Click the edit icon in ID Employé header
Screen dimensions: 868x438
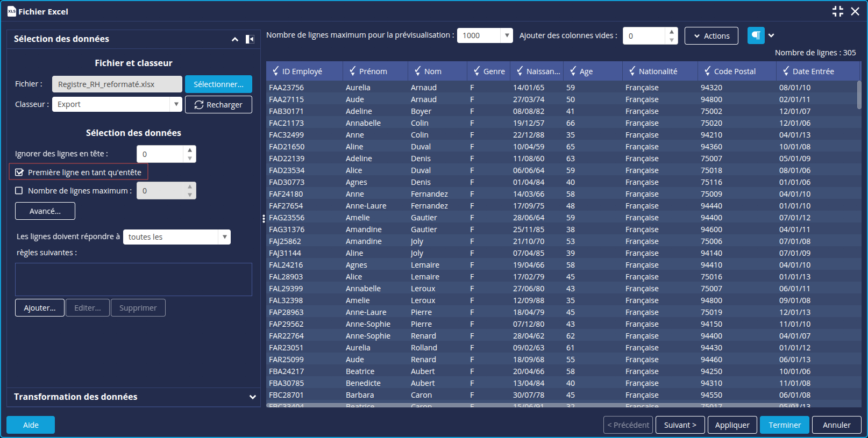[275, 71]
